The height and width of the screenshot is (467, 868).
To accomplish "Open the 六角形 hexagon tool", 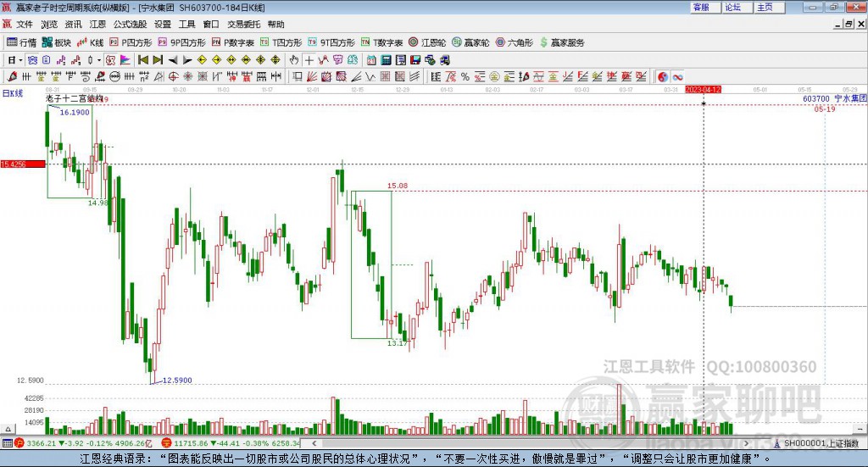I will [x=515, y=42].
